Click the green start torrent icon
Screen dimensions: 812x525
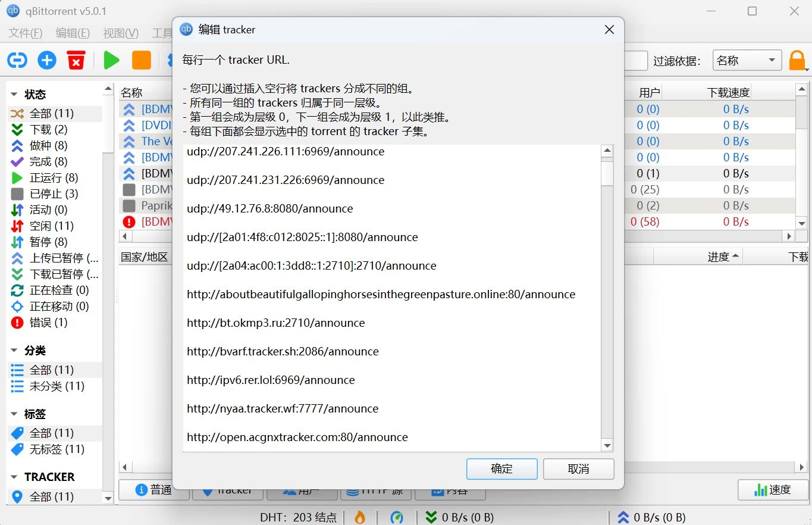(111, 60)
